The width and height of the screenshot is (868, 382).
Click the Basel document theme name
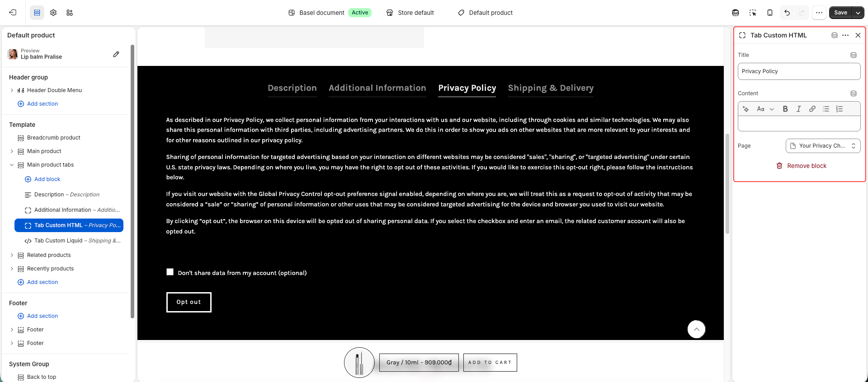coord(321,13)
